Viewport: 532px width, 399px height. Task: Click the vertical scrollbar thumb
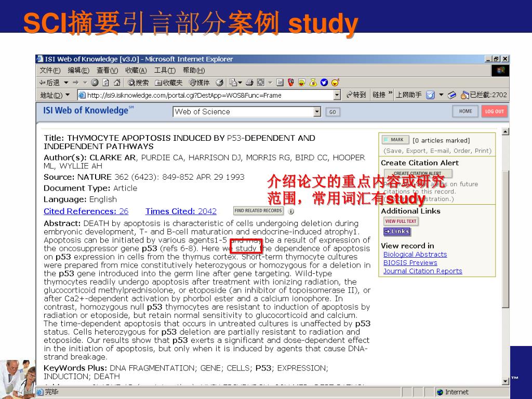coord(505,240)
